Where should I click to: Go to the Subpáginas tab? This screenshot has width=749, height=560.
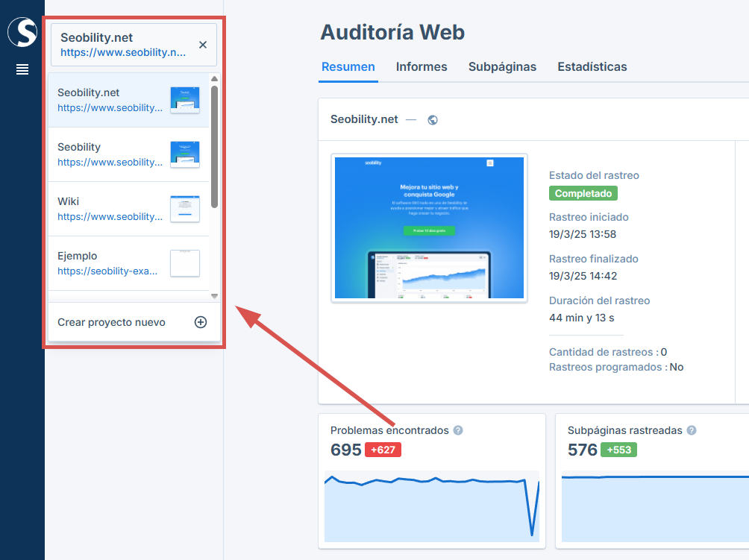coord(502,67)
